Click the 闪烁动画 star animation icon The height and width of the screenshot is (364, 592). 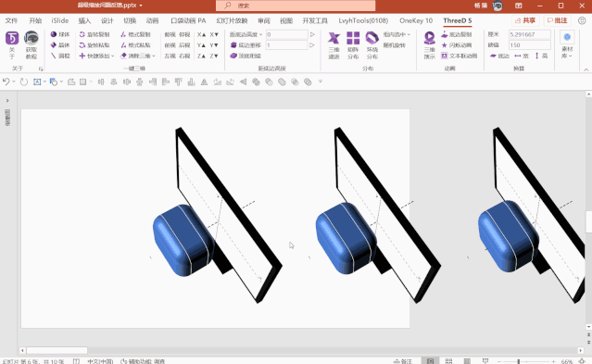pyautogui.click(x=457, y=45)
